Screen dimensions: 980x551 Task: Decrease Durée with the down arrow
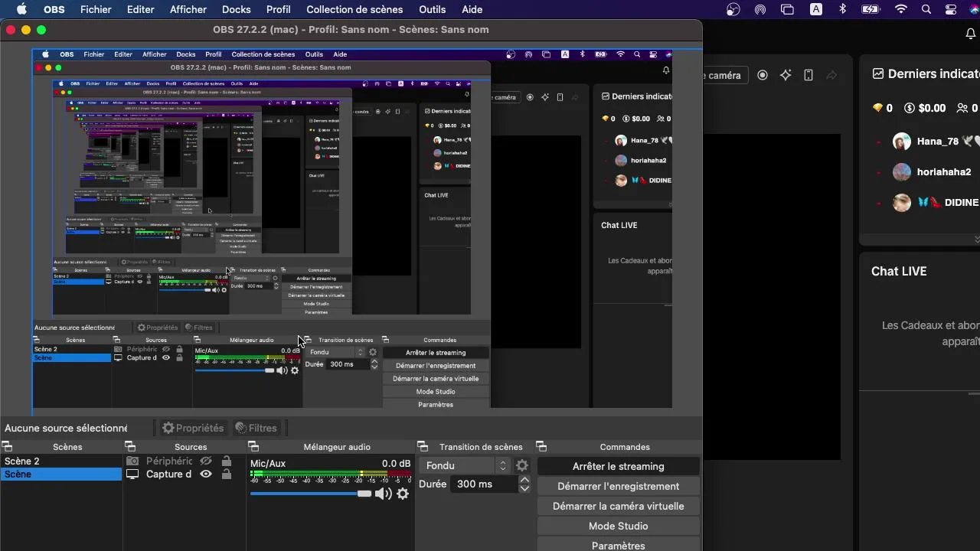[524, 488]
